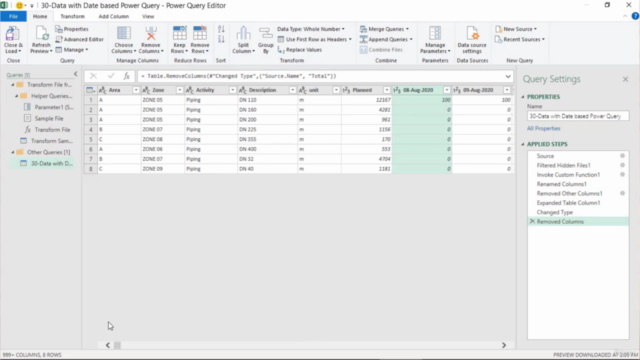Viewport: 640px width, 360px height.
Task: Click the Keep Rows icon
Action: tap(179, 34)
